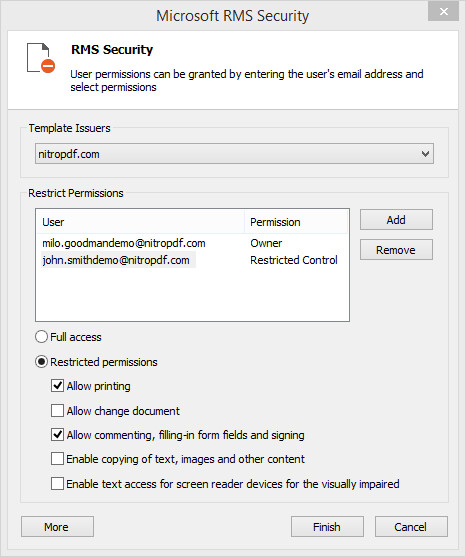This screenshot has height=557, width=466.
Task: Enable copying of text, images checkbox
Action: pos(58,459)
